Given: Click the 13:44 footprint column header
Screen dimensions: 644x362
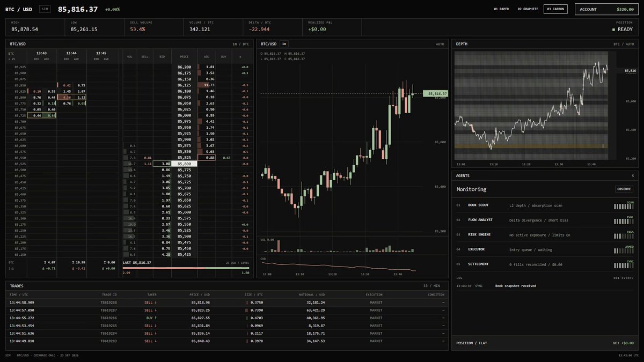Looking at the screenshot, I should coord(71,53).
